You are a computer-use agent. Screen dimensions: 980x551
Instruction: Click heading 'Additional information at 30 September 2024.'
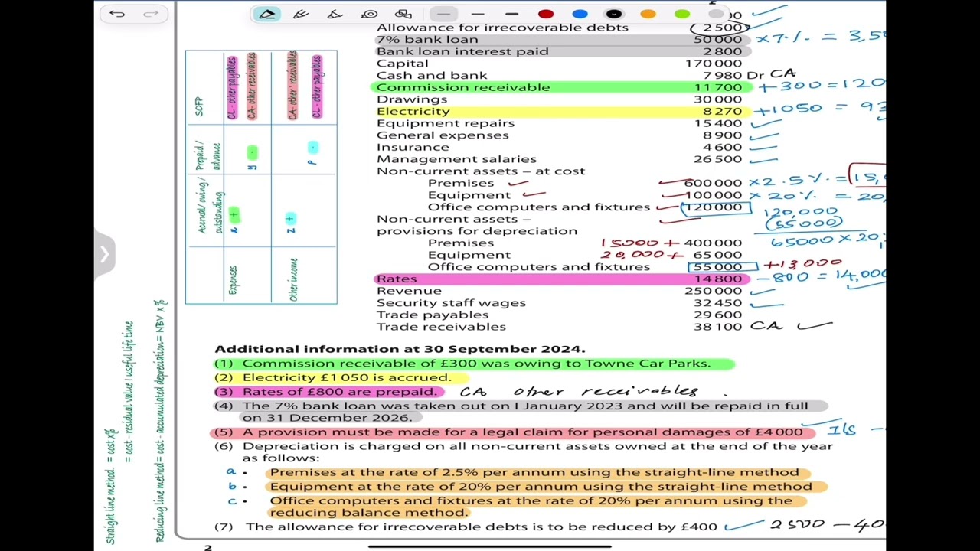pos(400,349)
